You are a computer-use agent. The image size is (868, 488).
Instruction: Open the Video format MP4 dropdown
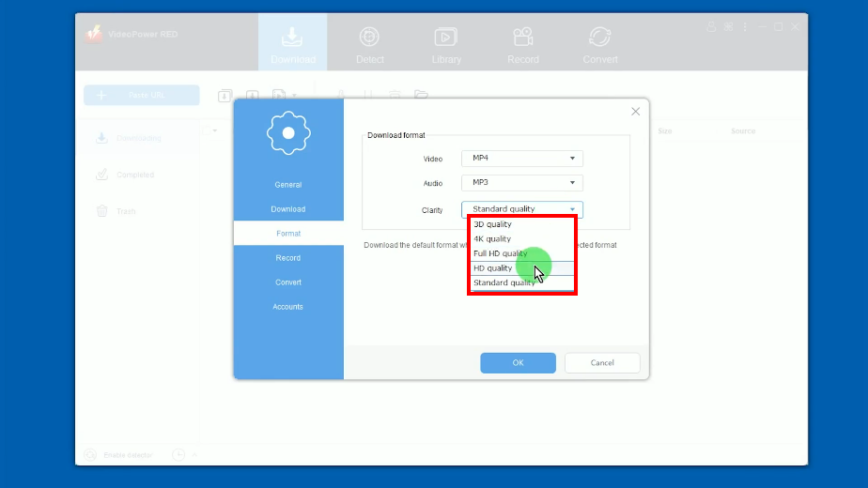tap(522, 159)
